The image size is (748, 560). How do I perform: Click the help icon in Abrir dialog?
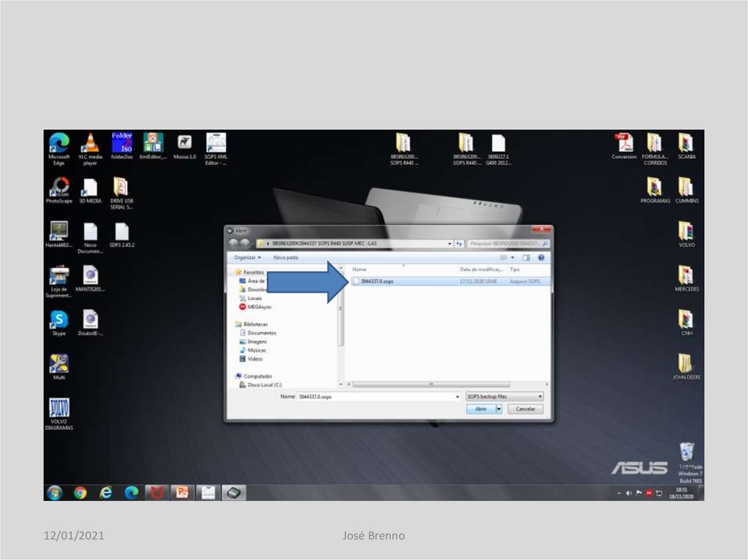(541, 258)
